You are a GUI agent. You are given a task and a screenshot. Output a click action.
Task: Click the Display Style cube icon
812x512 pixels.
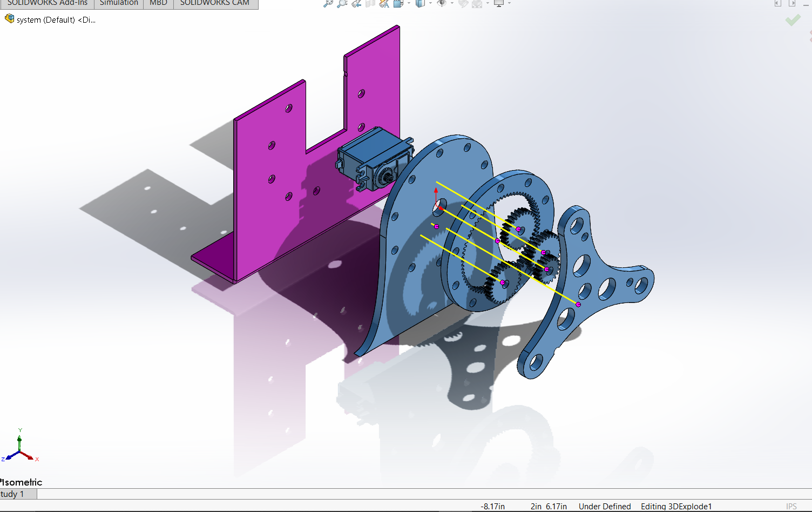coord(420,3)
